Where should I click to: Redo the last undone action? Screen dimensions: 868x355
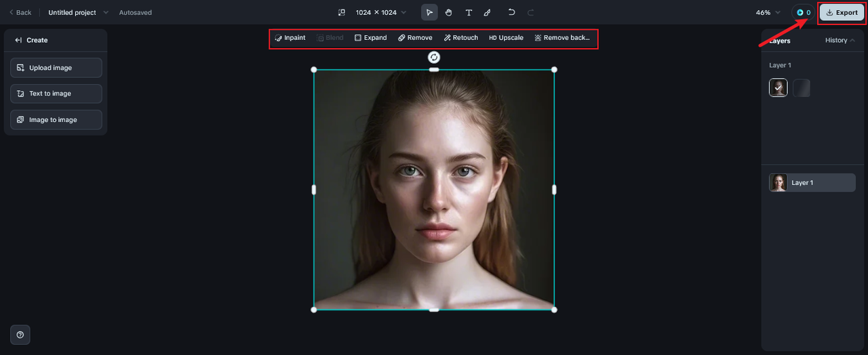530,12
